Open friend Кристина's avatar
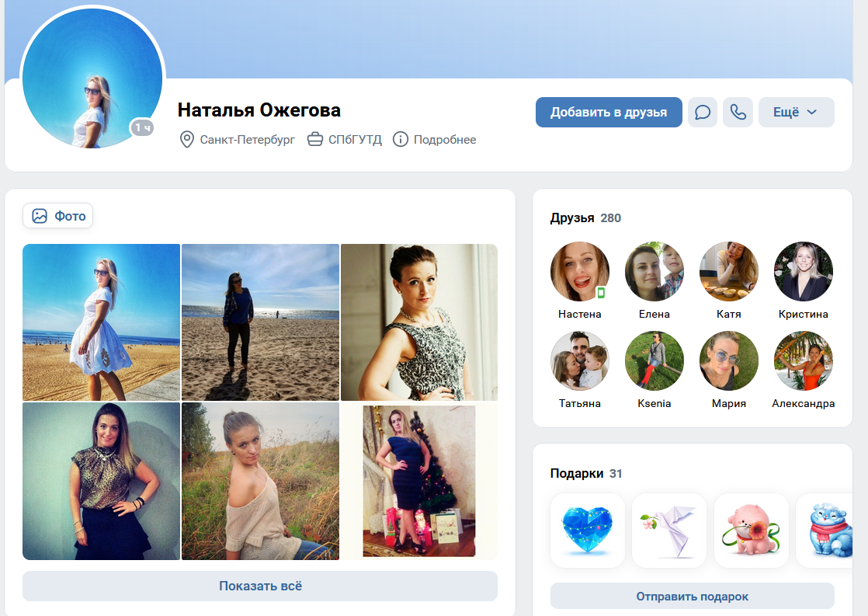Viewport: 868px width, 616px height. click(804, 271)
